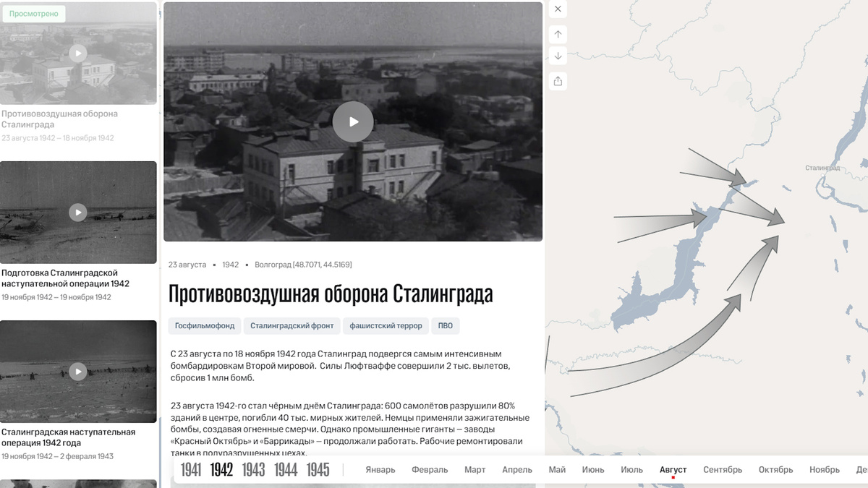Select the Госфильмофонд tag
Screen dimensions: 868x488
(x=205, y=326)
